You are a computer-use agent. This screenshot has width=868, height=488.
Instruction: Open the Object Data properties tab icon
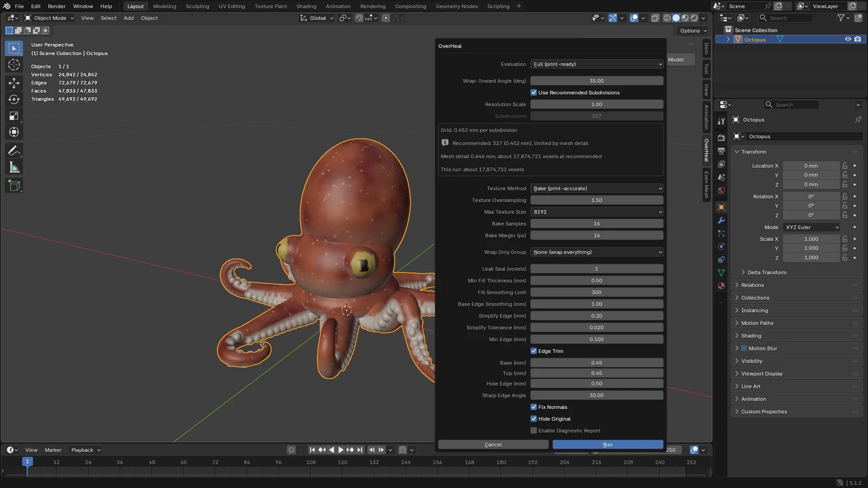coord(721,272)
